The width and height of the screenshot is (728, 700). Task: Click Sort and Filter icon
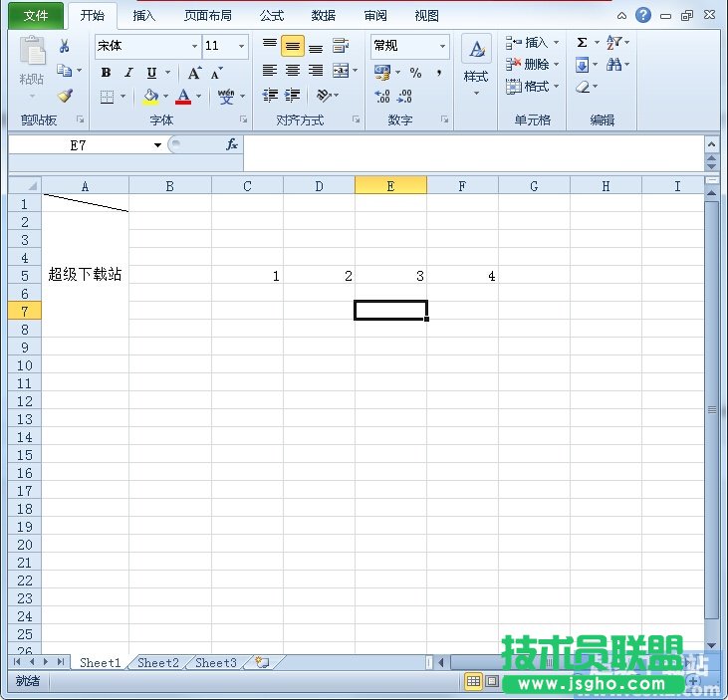click(x=613, y=42)
